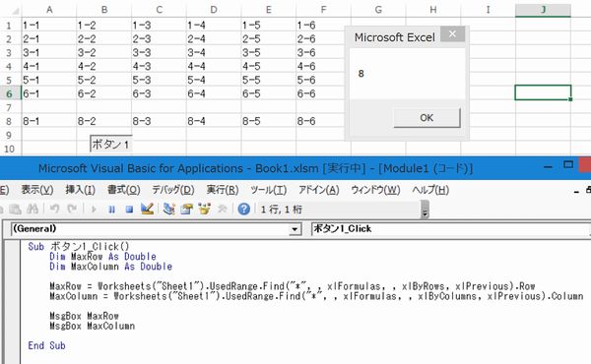Click the MsgBox MaxRow code line
This screenshot has width=591, height=364.
(x=84, y=316)
